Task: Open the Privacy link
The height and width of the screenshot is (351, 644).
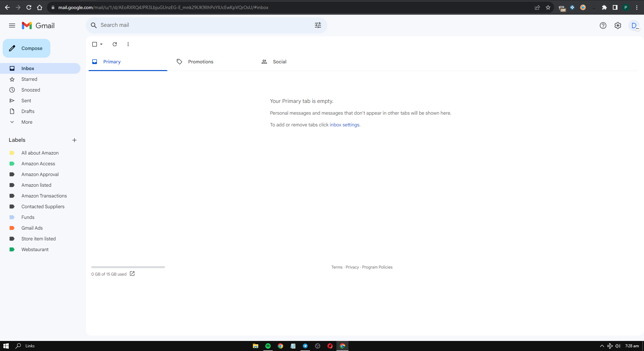Action: [352, 267]
